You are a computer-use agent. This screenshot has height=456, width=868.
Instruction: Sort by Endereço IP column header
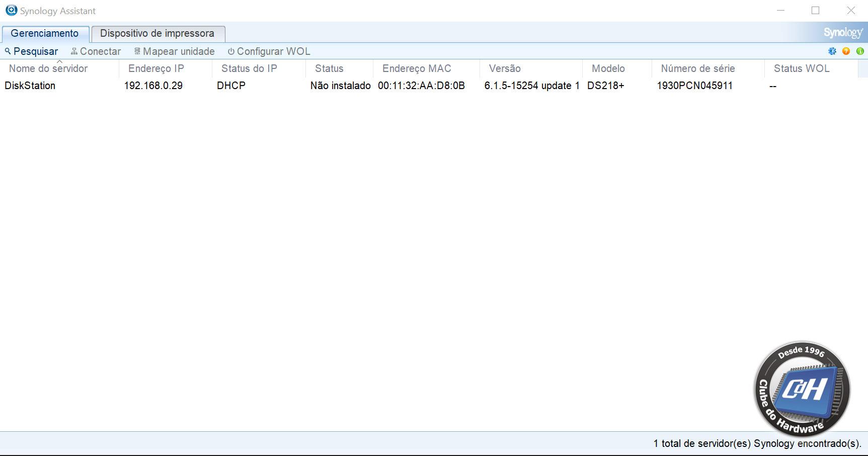(166, 68)
